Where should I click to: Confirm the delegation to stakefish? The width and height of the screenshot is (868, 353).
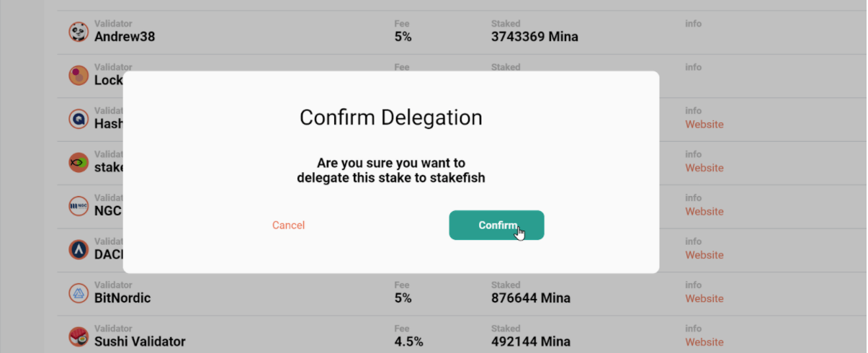click(x=496, y=225)
